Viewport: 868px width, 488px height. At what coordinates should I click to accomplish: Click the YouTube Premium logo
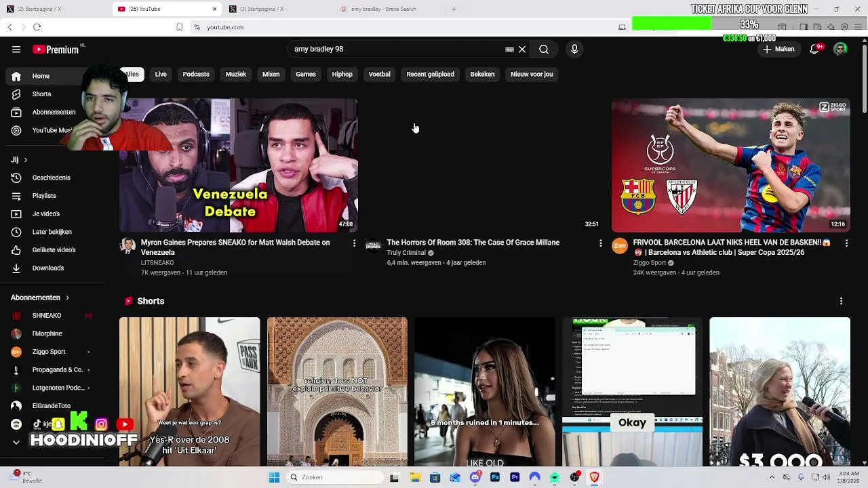point(56,49)
